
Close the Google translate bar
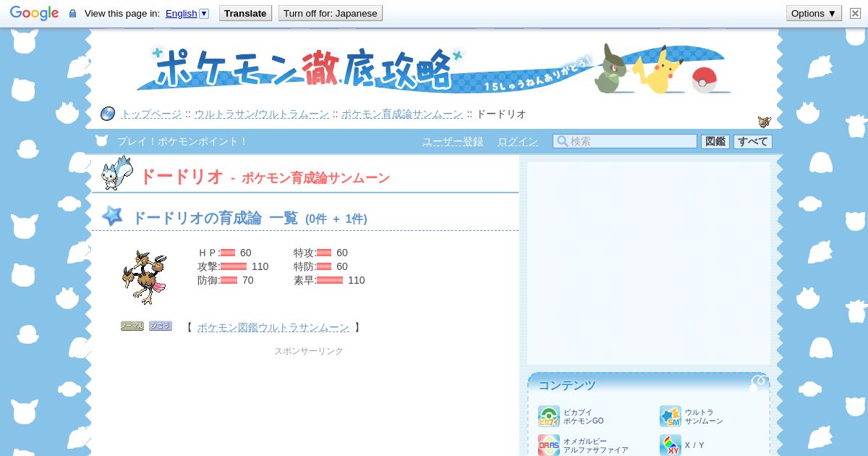click(855, 13)
